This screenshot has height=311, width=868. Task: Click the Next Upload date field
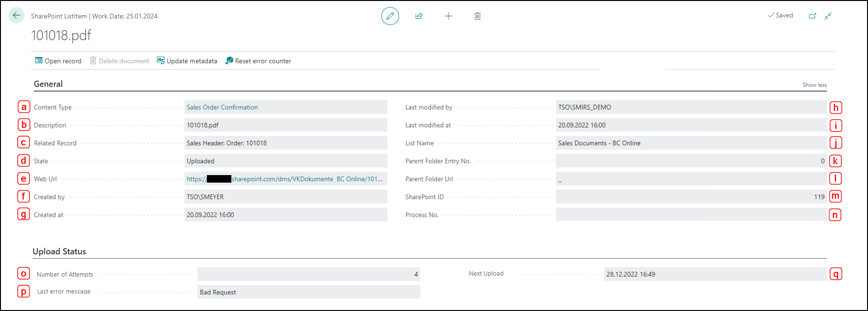(715, 274)
